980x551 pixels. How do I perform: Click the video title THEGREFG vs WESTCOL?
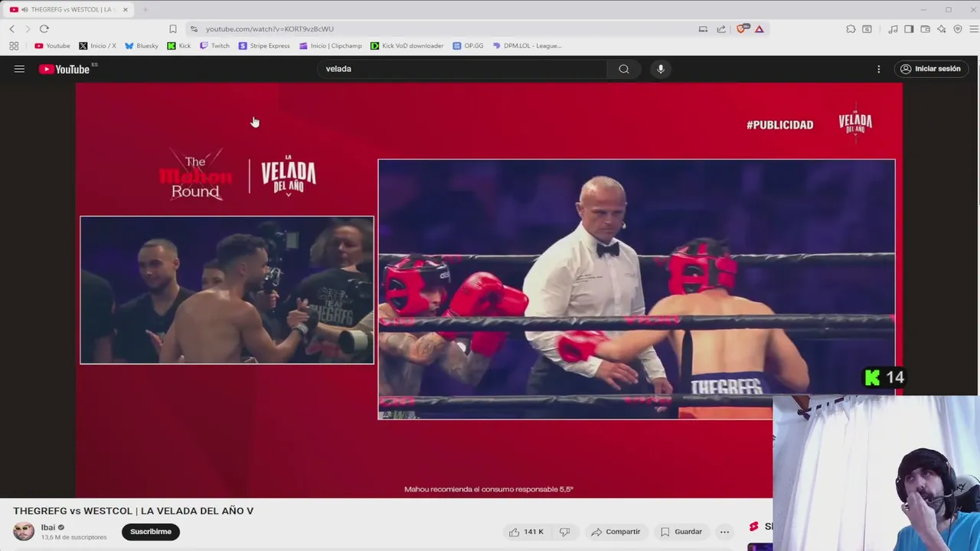133,510
